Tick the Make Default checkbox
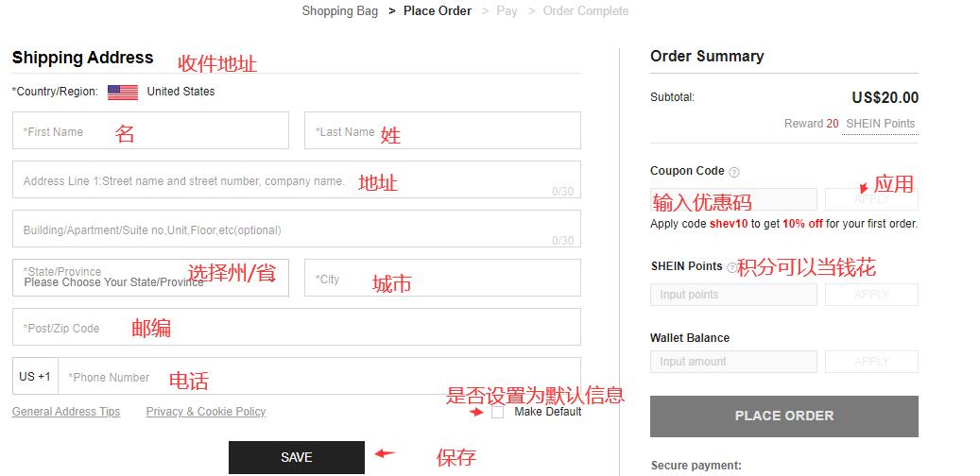The height and width of the screenshot is (476, 980). (498, 412)
